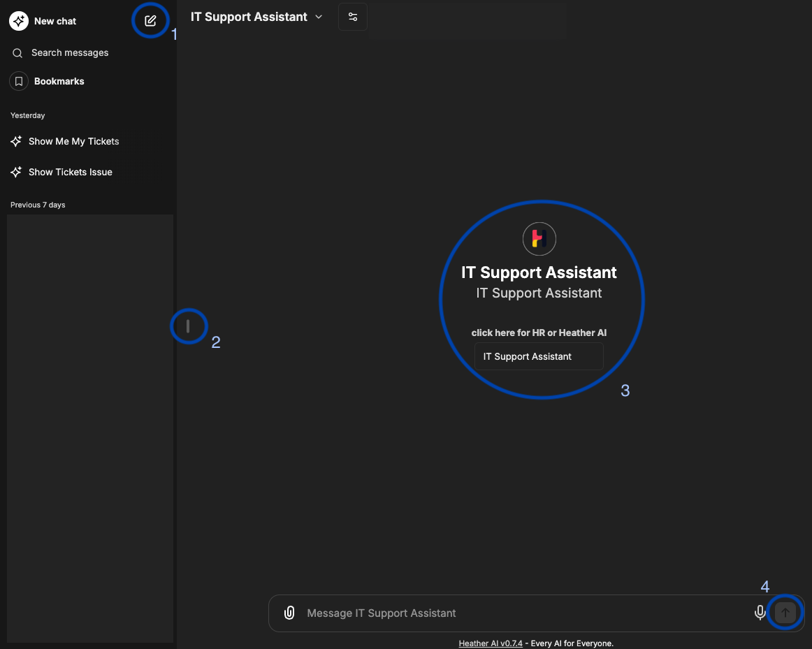Open chat controls sliders icon
The height and width of the screenshot is (649, 812).
pos(353,17)
